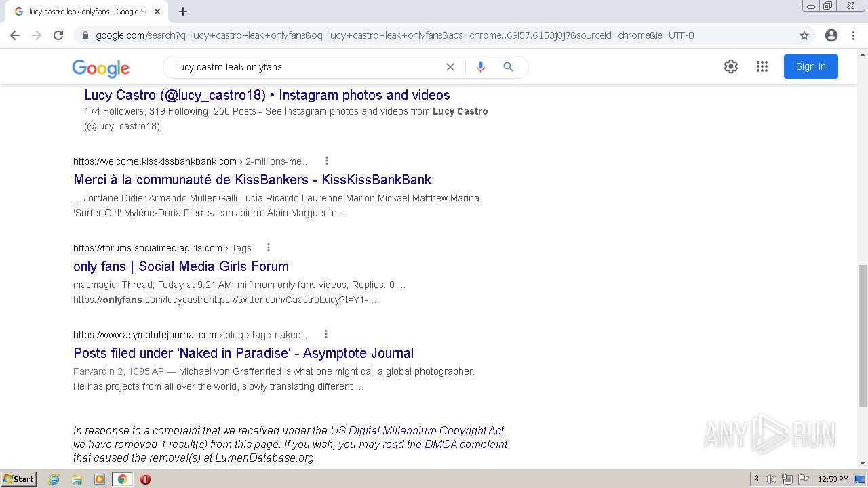Launch Internet Explorer from the taskbar
This screenshot has width=868, height=488.
[x=54, y=479]
